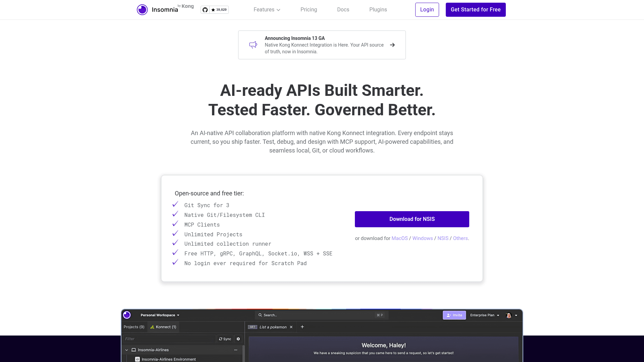Click the Filter input field

click(169, 339)
